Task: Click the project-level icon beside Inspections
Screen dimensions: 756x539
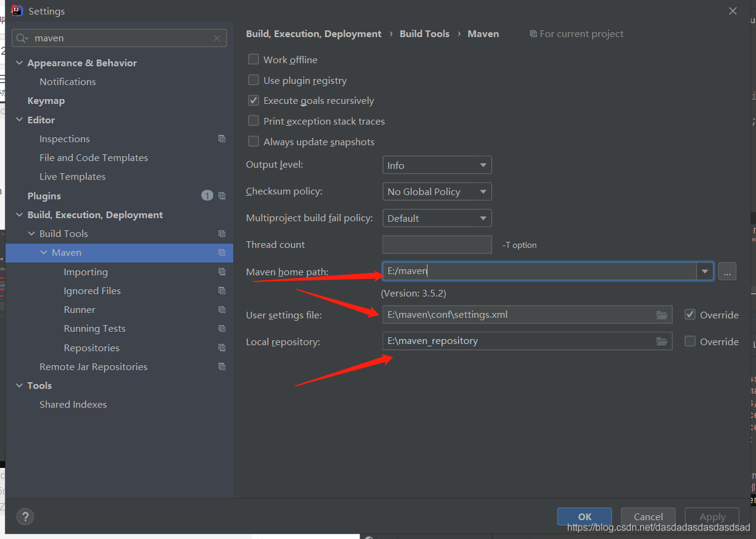Action: click(222, 139)
